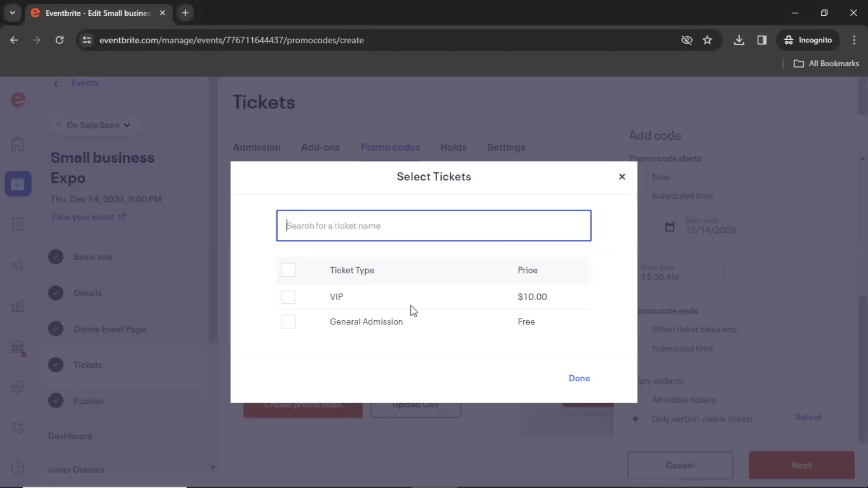
Task: Toggle the select-all checkbox beside Ticket Type
Action: 288,270
